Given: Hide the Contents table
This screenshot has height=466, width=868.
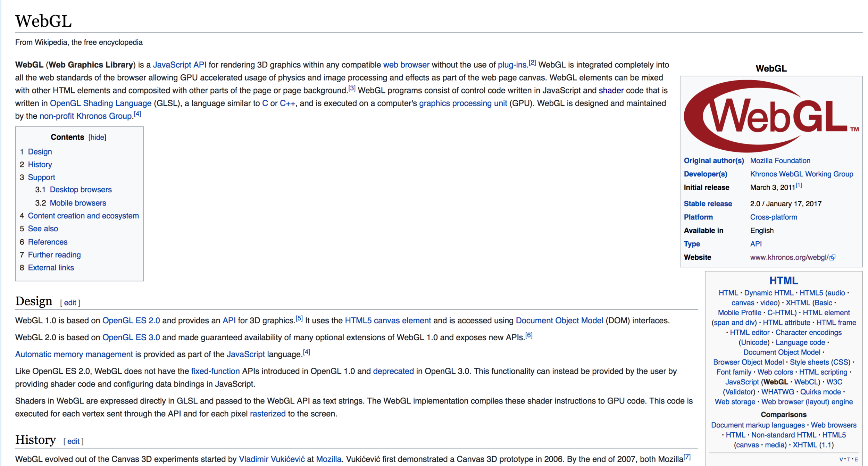Looking at the screenshot, I should tap(97, 137).
